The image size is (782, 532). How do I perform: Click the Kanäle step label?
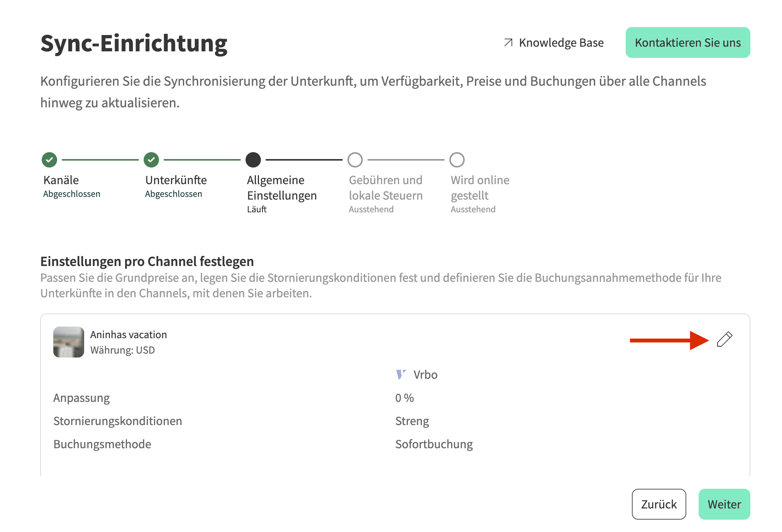[61, 180]
